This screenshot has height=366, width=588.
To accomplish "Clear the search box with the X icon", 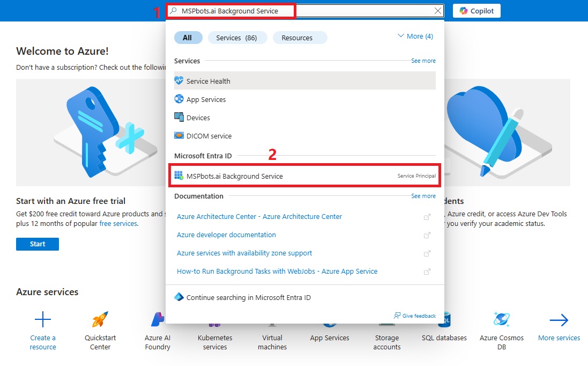I will (438, 11).
